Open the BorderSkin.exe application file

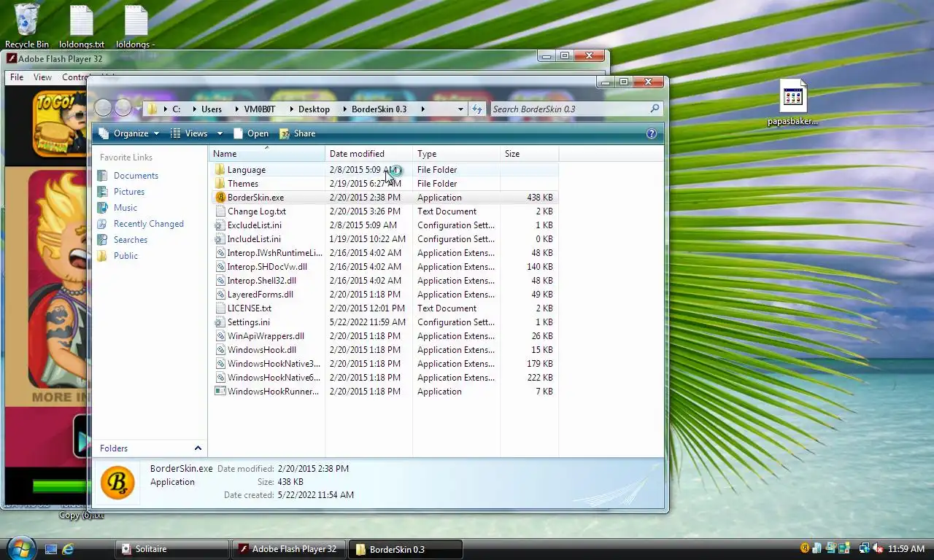point(255,198)
